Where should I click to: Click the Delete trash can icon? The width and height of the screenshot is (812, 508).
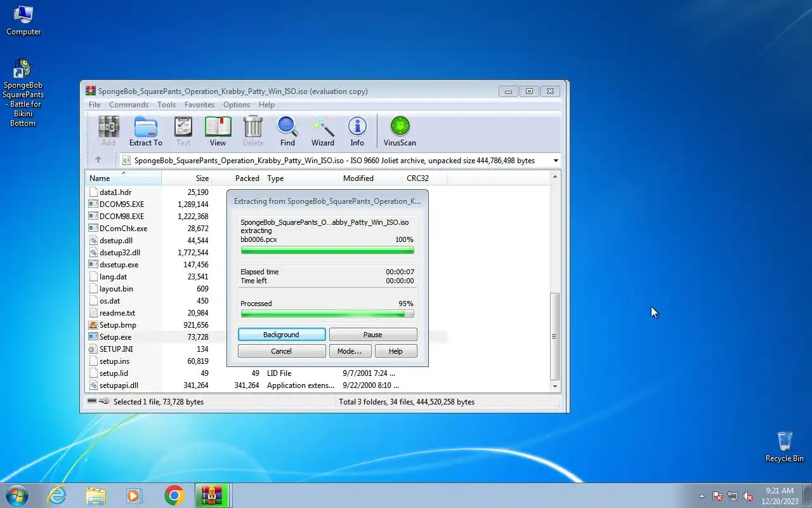[x=253, y=131]
